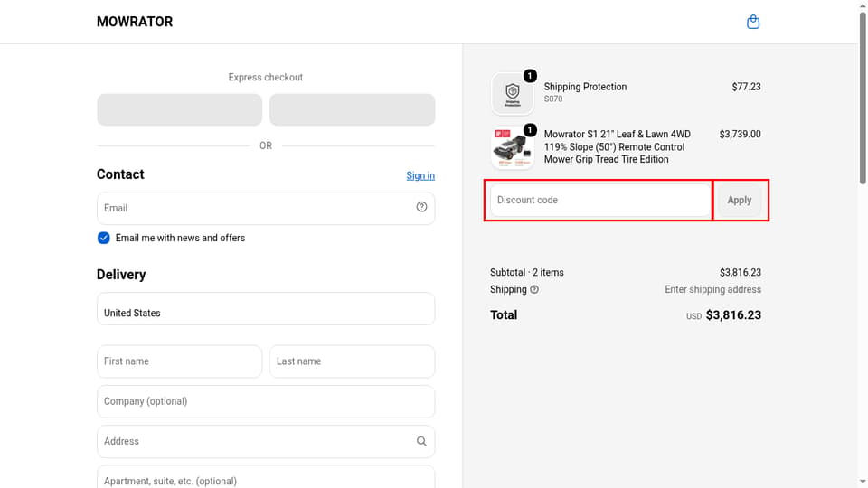Image resolution: width=868 pixels, height=488 pixels.
Task: Click the Shipping Protection item name
Action: click(585, 87)
